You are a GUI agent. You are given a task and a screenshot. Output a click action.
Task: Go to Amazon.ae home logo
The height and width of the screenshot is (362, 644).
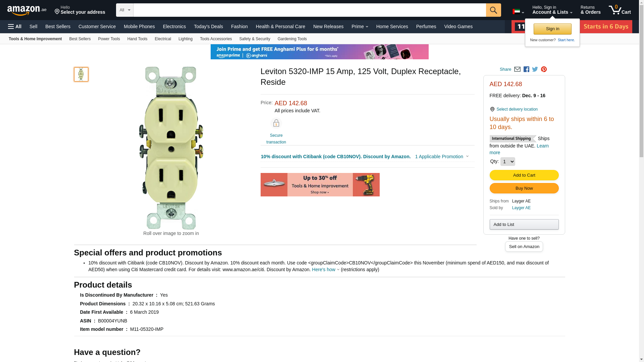pos(27,10)
